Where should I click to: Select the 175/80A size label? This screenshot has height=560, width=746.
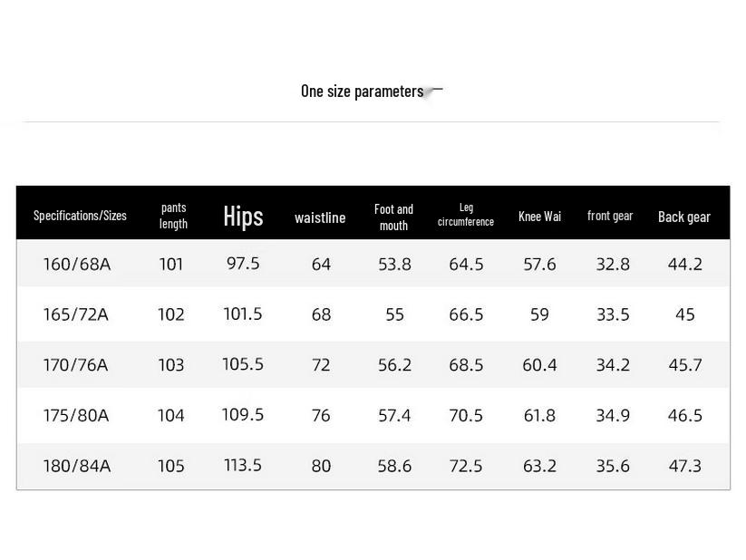coord(76,416)
